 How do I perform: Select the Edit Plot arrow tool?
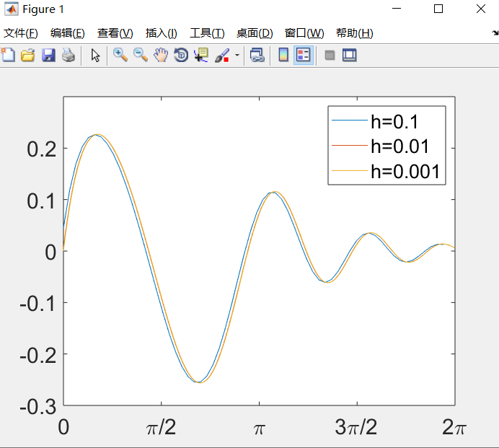tap(95, 55)
